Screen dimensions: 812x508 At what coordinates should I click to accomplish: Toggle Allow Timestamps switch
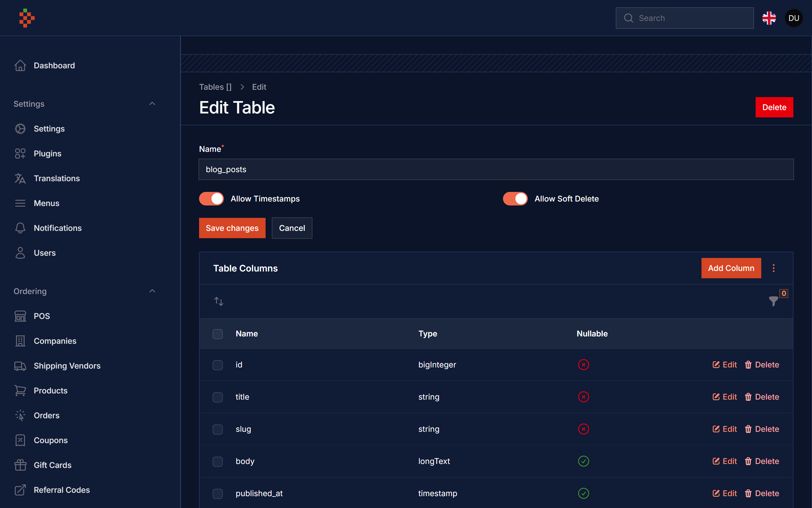(x=211, y=199)
